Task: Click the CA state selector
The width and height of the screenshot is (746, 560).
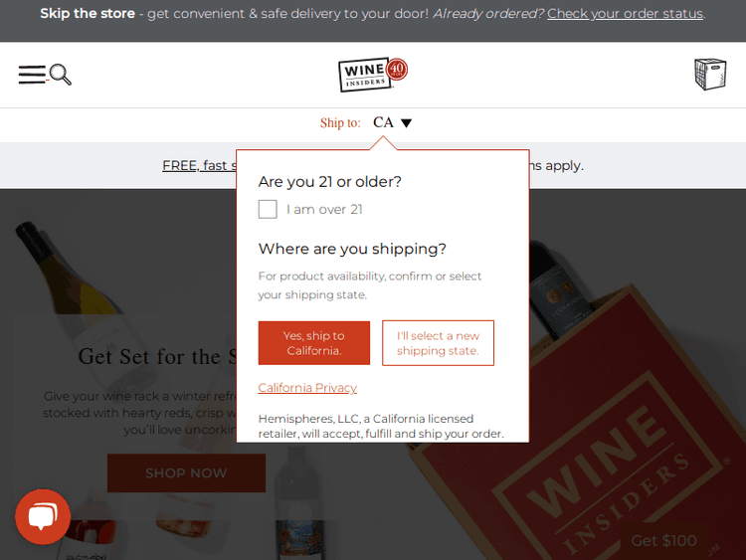Action: coord(383,122)
